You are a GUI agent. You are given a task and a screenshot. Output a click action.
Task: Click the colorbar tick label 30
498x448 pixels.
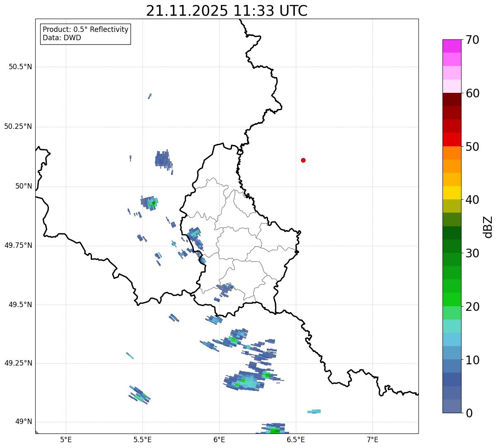click(472, 253)
